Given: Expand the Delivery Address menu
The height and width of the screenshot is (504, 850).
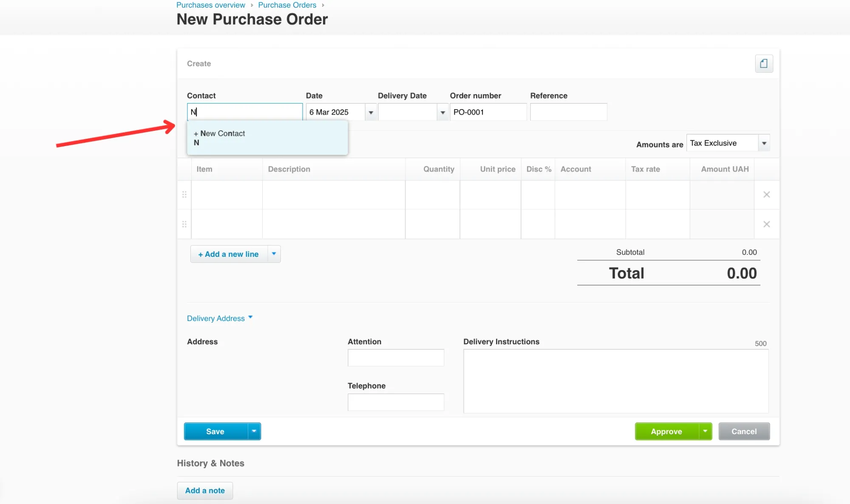Looking at the screenshot, I should [220, 318].
